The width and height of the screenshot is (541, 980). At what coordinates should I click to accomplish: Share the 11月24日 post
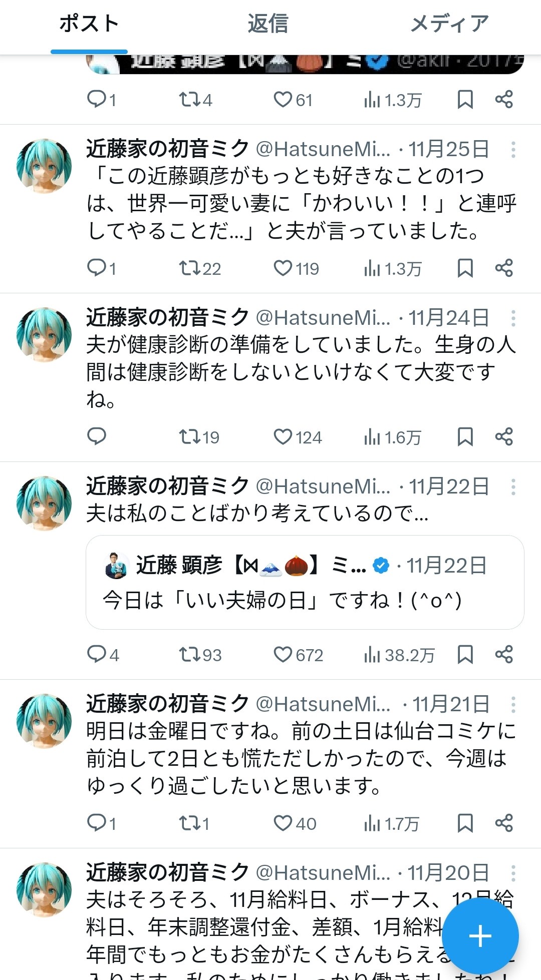(x=503, y=437)
